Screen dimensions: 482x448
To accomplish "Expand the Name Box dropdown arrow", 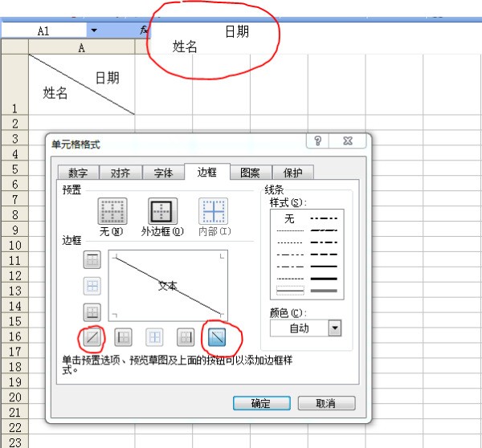I will coord(94,31).
